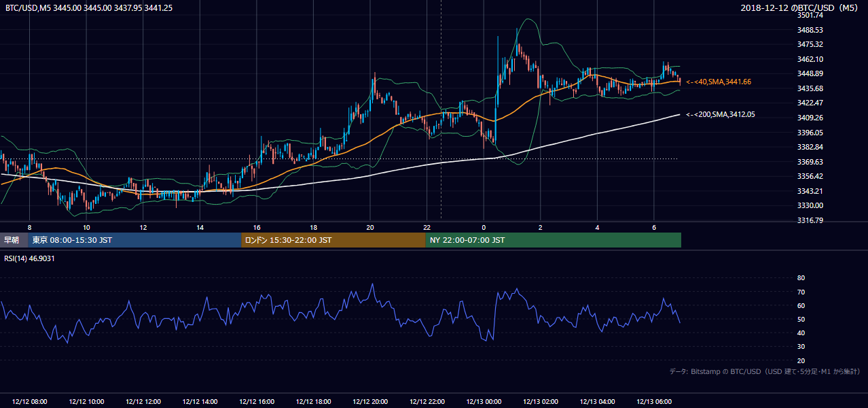Click the Bitstamp data source note
868x408 pixels.
765,371
